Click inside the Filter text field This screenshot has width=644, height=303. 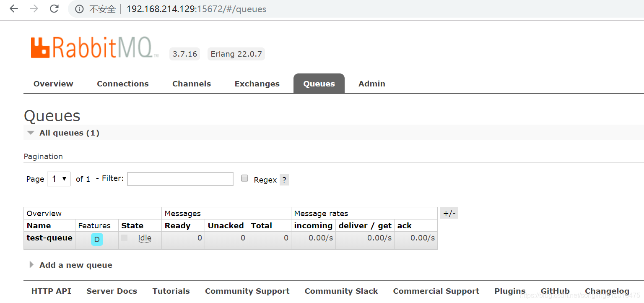(180, 179)
